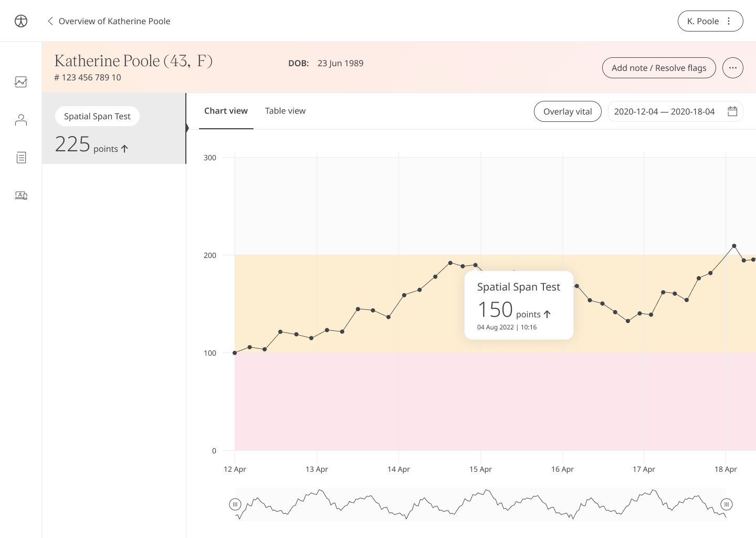The width and height of the screenshot is (756, 538).
Task: Click the 15 Apr axis label
Action: (x=480, y=469)
